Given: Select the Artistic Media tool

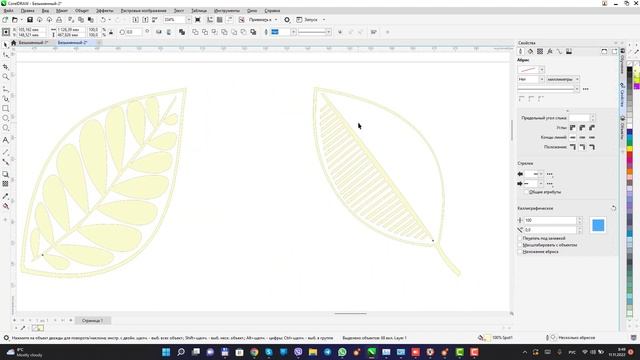Looking at the screenshot, I should point(5,99).
